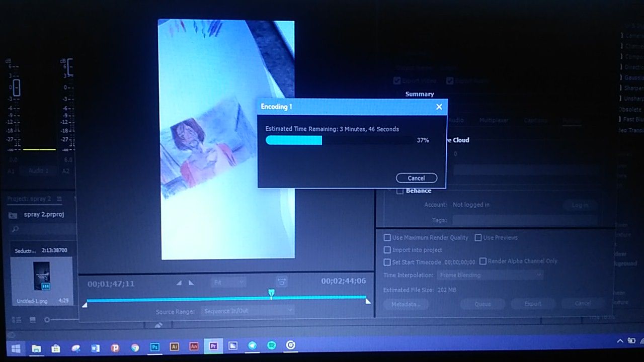Toggle the Export Audio checkbox
Screen dimensions: 644x362
pyautogui.click(x=450, y=80)
